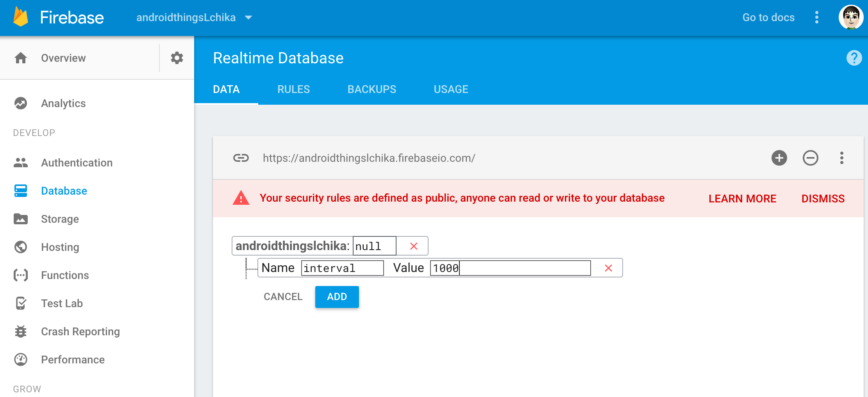The width and height of the screenshot is (868, 397).
Task: Click the Database sidebar icon
Action: pyautogui.click(x=21, y=191)
